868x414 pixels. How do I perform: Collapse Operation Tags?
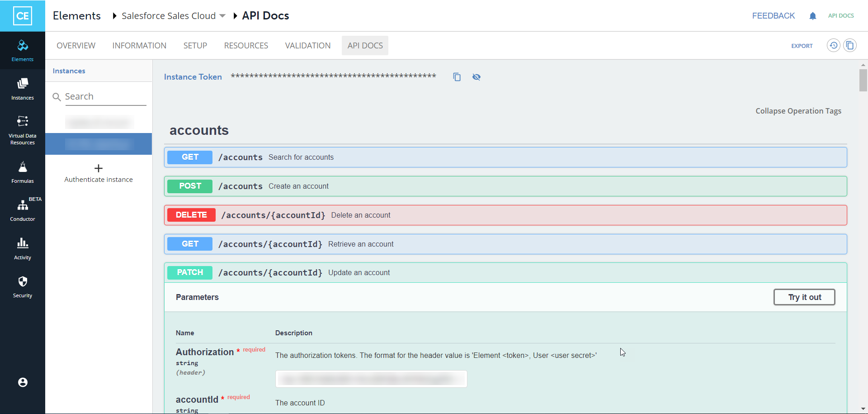point(798,111)
